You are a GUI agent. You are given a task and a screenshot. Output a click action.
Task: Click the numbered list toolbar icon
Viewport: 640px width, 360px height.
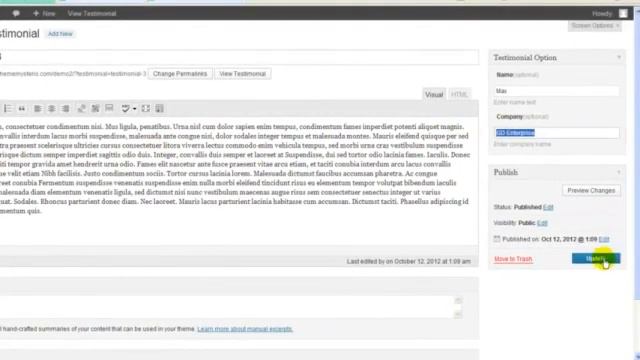7,109
